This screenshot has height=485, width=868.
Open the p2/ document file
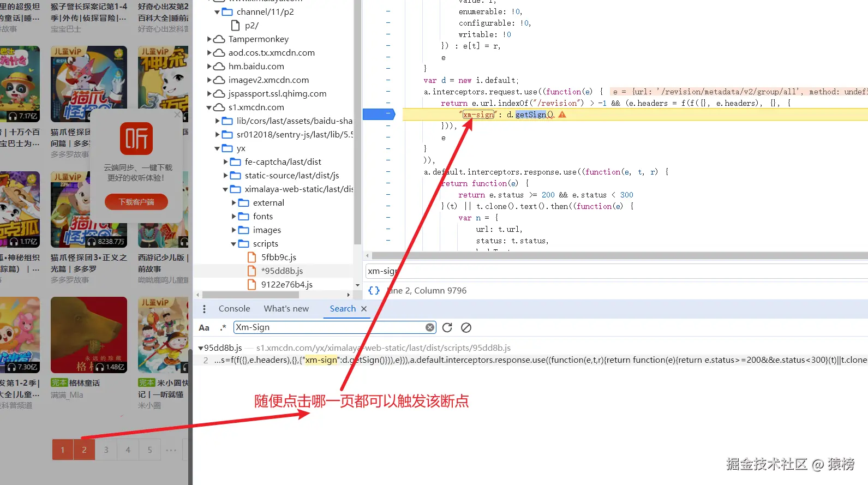pos(252,25)
